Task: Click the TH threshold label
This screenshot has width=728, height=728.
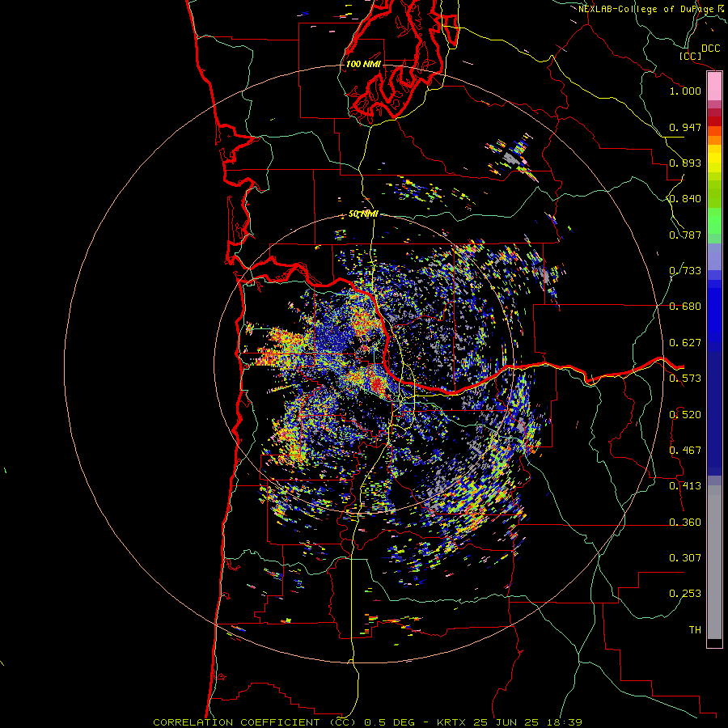Action: tap(695, 630)
